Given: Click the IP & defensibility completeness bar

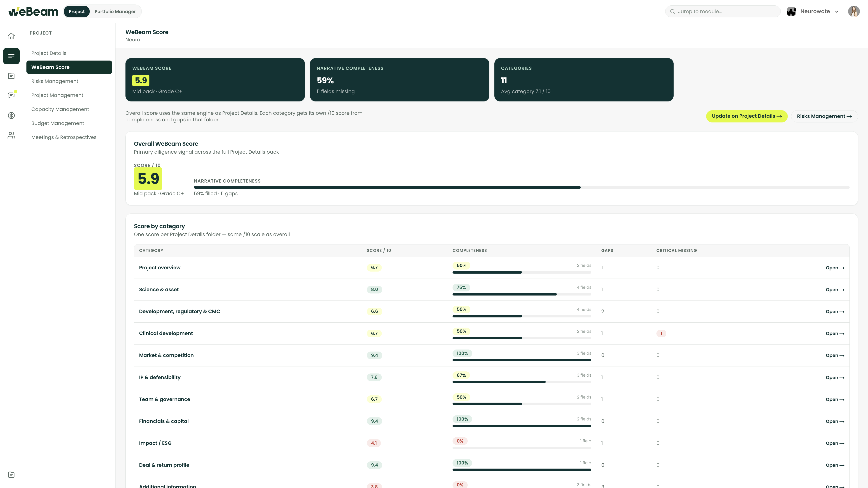Looking at the screenshot, I should [522, 382].
